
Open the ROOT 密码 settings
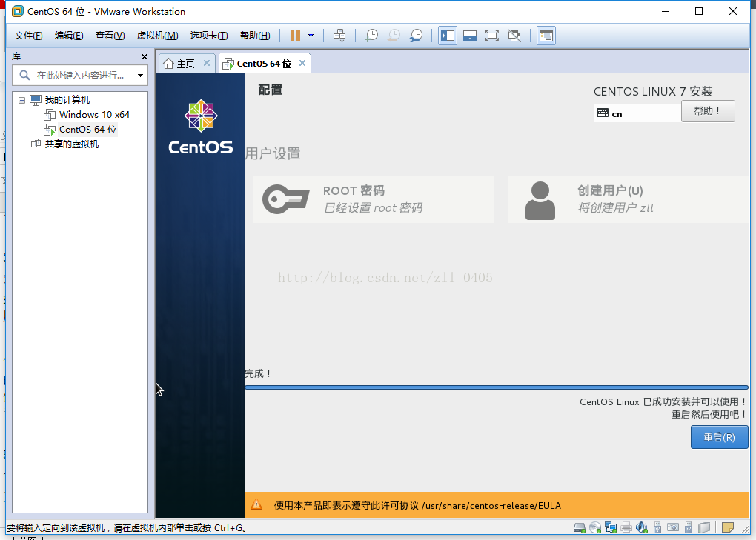374,199
